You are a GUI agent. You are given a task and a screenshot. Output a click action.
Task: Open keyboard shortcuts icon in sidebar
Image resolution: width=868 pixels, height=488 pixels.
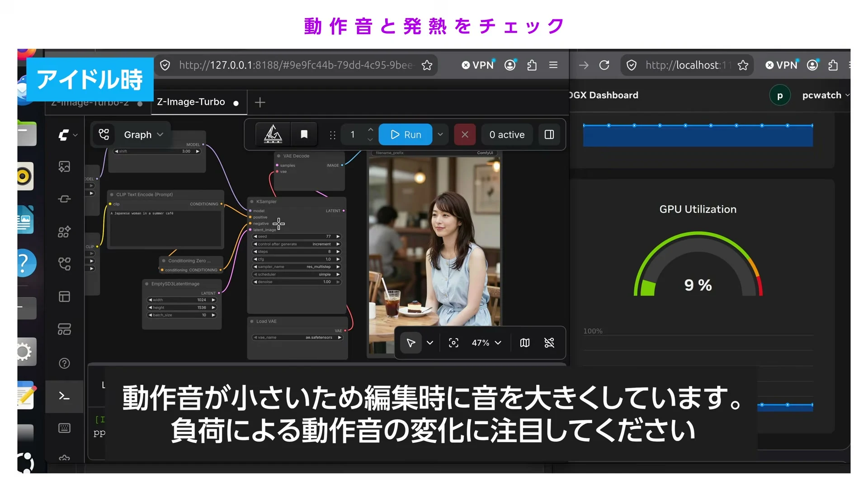tap(64, 428)
